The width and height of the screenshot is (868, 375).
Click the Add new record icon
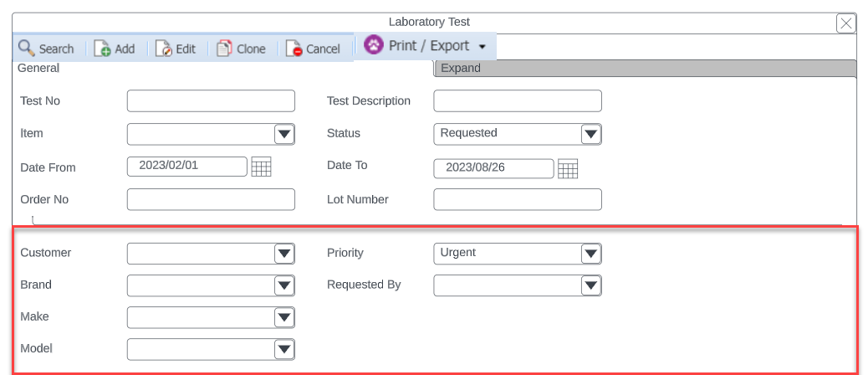pos(102,49)
